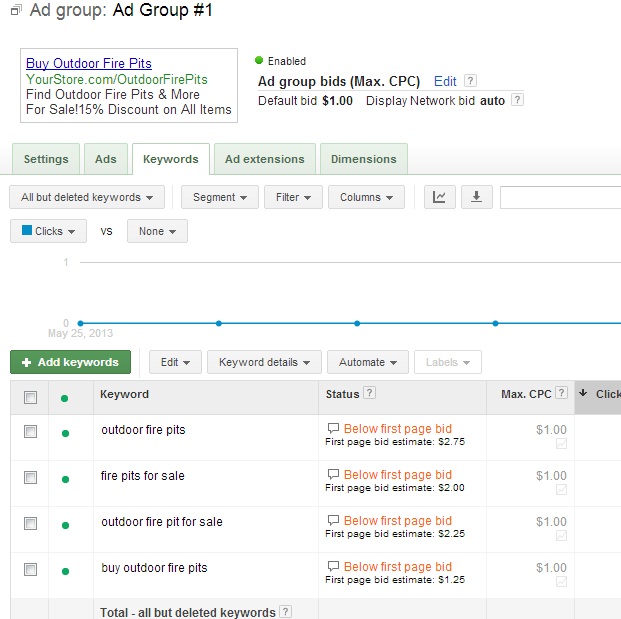The width and height of the screenshot is (621, 619).
Task: Toggle the graph chart icon button
Action: pos(440,197)
